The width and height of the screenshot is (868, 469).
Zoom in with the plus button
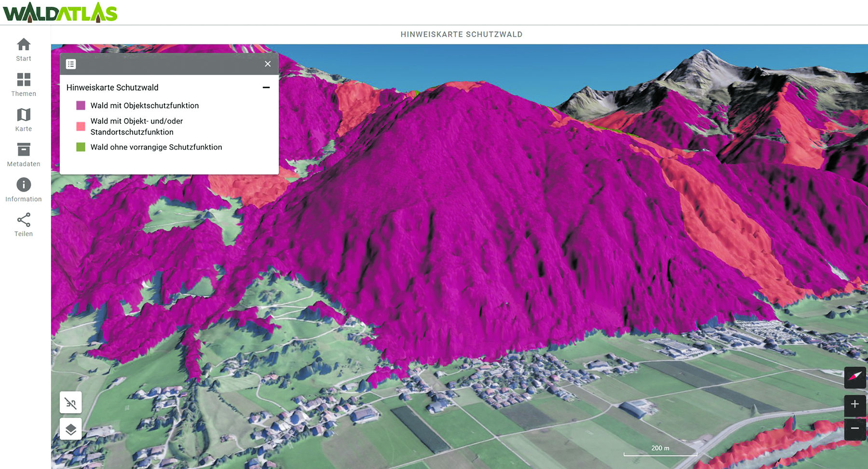coord(854,404)
